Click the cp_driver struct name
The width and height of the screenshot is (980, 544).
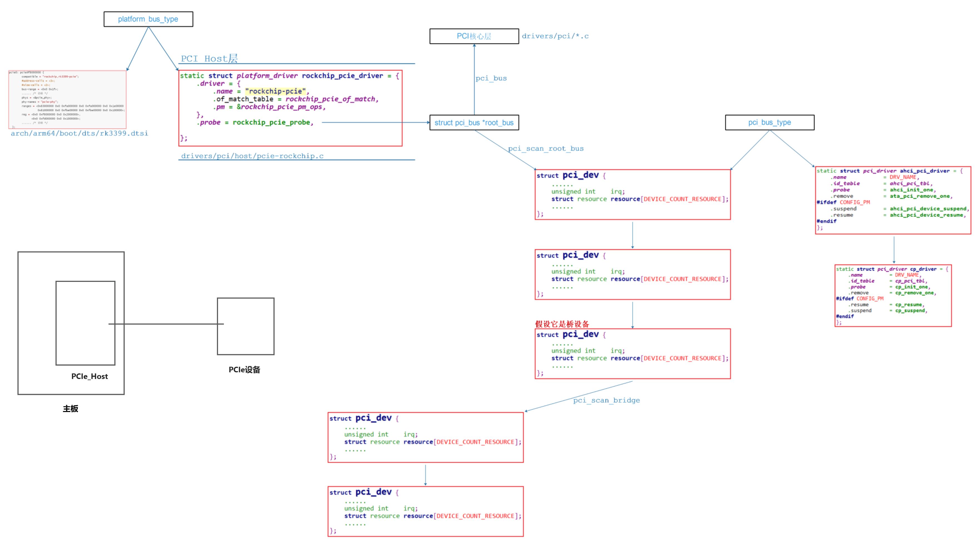click(923, 269)
